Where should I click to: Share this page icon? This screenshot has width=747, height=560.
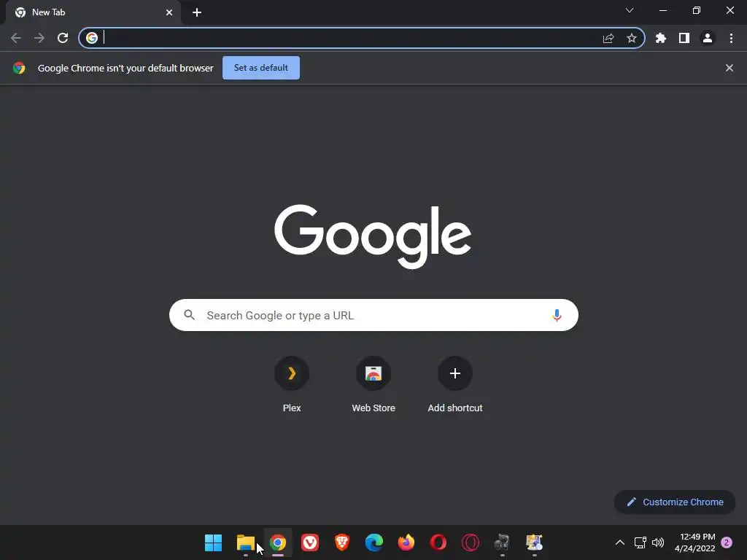point(608,38)
